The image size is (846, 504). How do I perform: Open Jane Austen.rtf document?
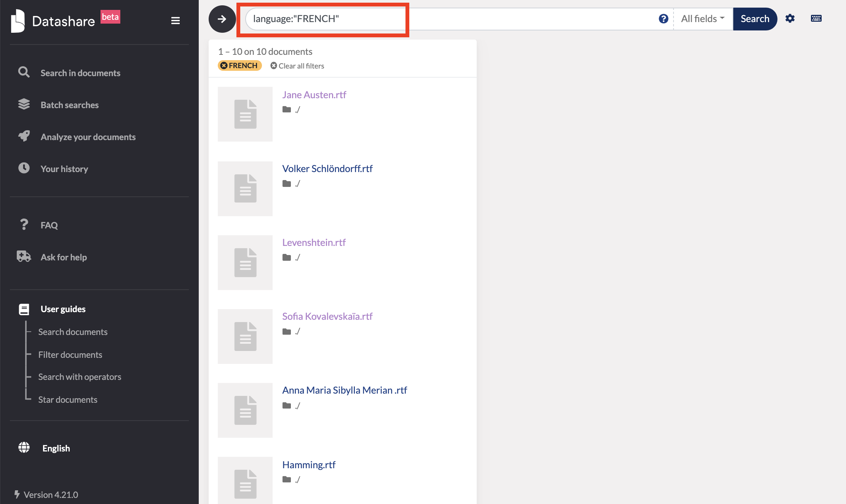coord(314,95)
